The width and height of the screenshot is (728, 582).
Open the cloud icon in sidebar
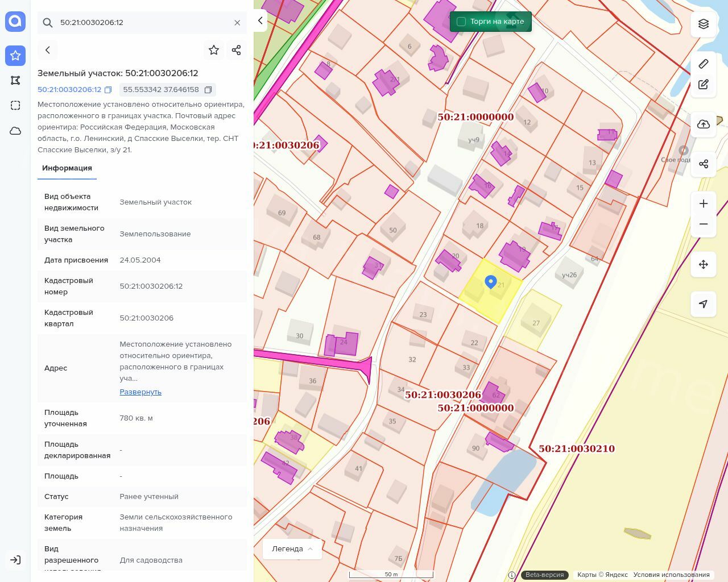click(x=15, y=131)
